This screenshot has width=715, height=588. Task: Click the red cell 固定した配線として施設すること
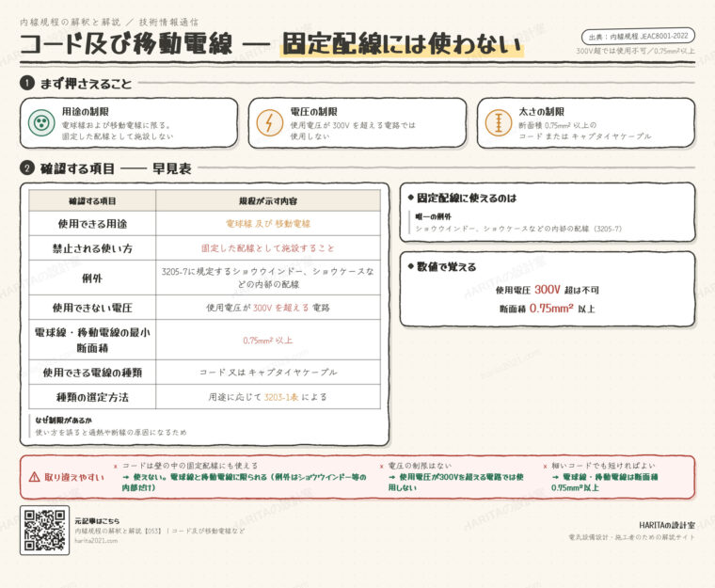click(x=268, y=248)
